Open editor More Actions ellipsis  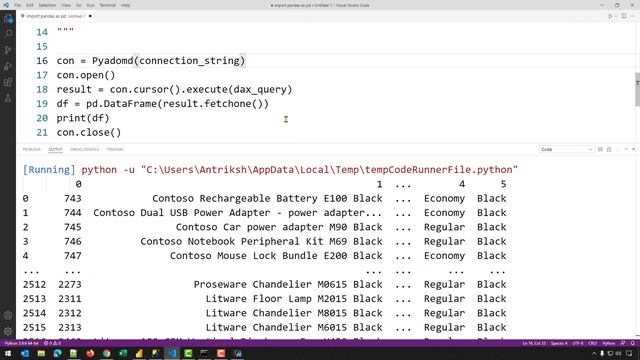point(633,16)
